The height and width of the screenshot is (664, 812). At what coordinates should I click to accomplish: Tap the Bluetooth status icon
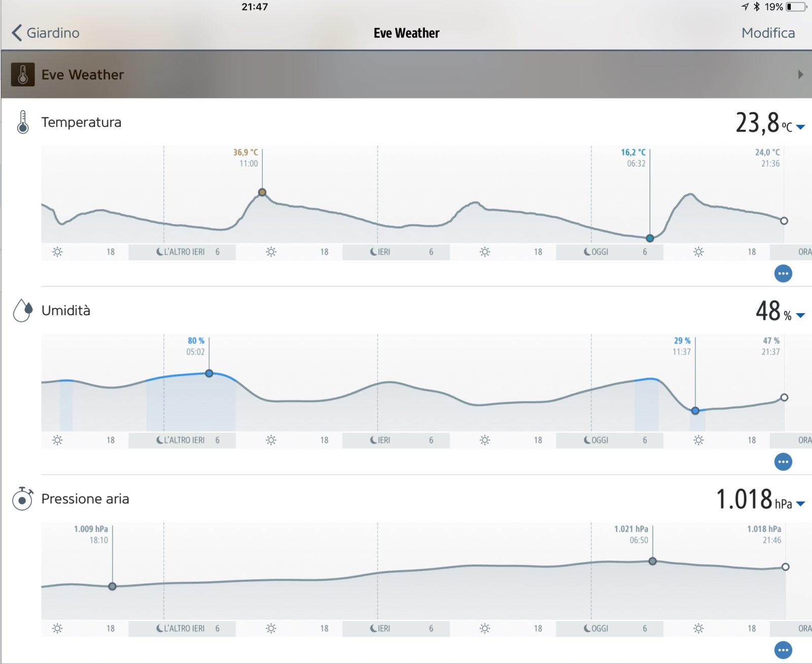[x=756, y=7]
